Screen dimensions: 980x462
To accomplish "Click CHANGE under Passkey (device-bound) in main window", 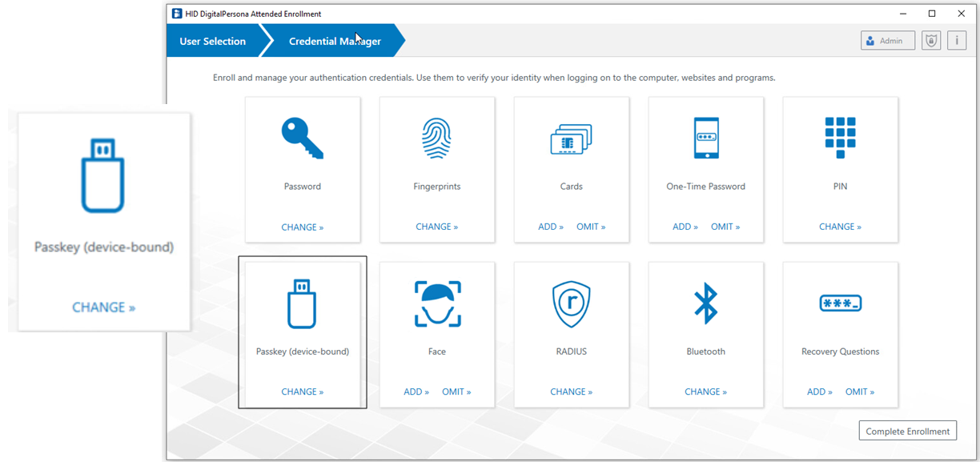I will tap(302, 392).
